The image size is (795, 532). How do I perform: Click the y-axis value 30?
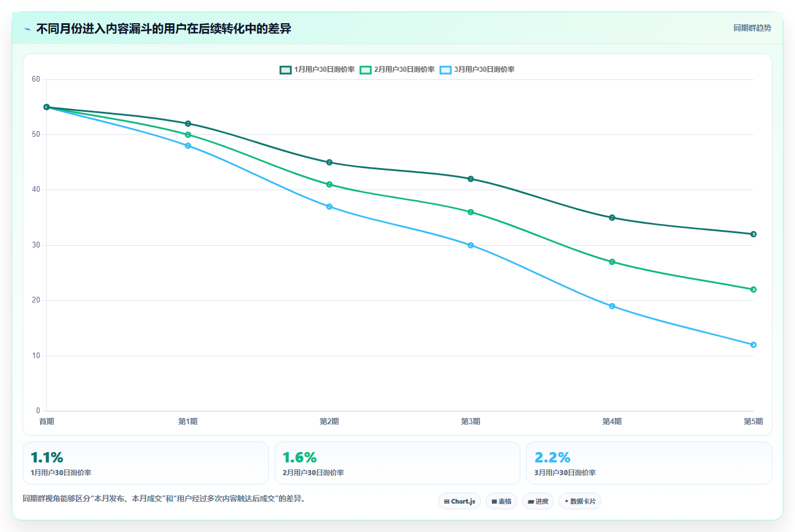click(36, 245)
